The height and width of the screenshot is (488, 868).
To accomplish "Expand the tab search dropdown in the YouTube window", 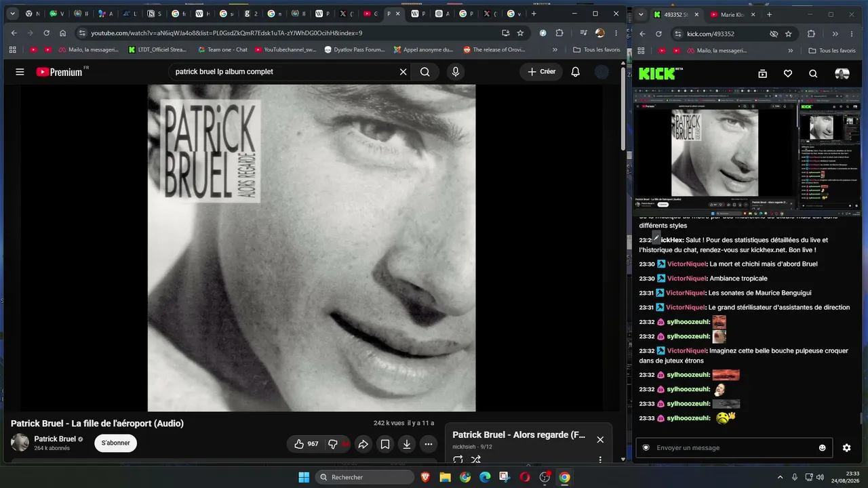I will [x=12, y=14].
